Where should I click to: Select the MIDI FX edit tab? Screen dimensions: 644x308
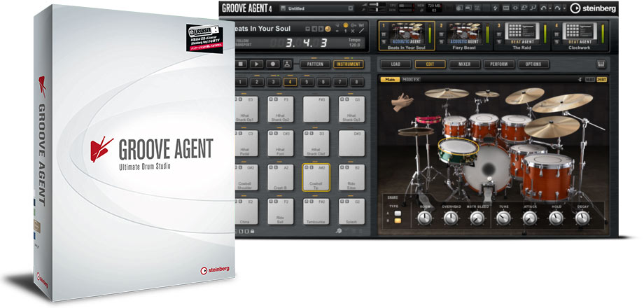[x=411, y=79]
